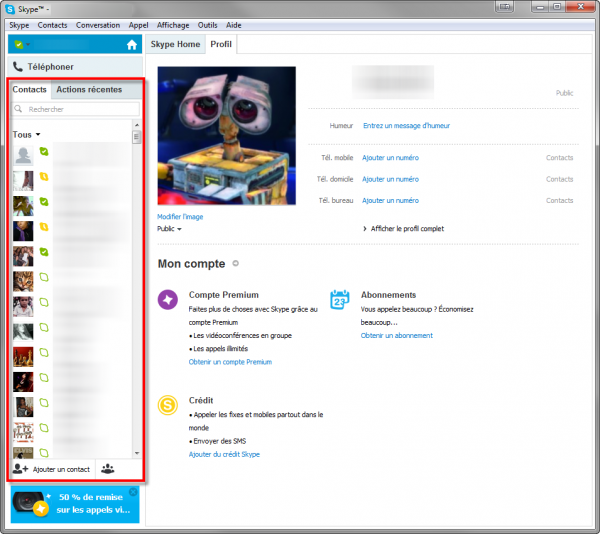Click the contact list scroll down arrow
Viewport: 600px width, 534px height.
tap(137, 453)
